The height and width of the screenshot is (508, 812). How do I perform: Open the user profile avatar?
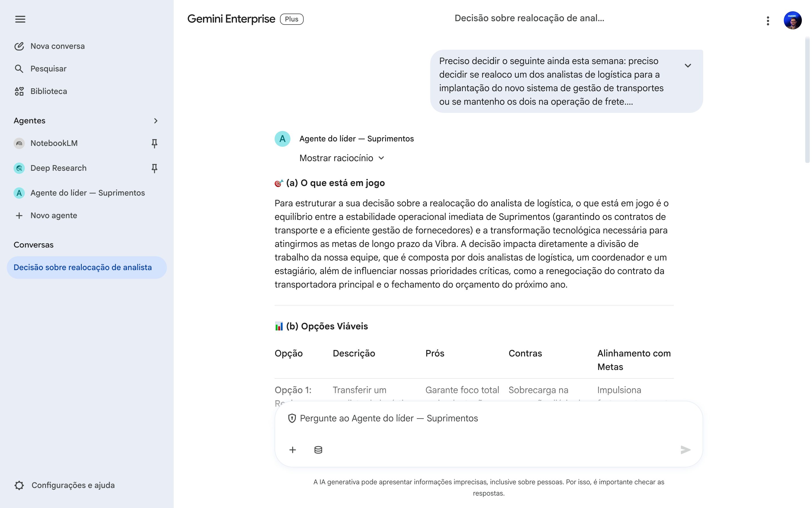(793, 21)
